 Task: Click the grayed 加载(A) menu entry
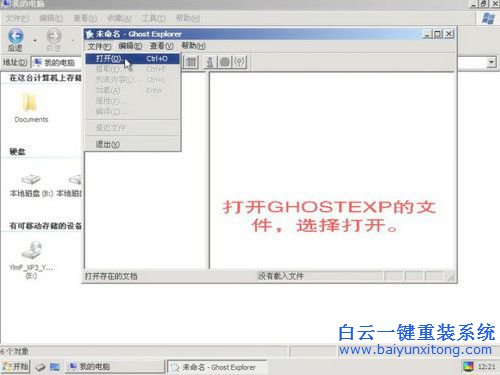tap(132, 90)
